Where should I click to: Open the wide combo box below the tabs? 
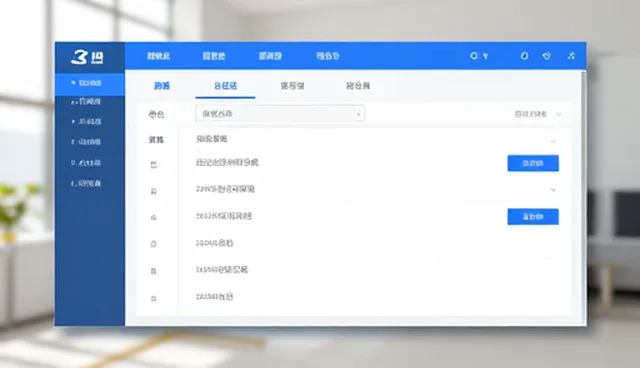click(x=280, y=114)
